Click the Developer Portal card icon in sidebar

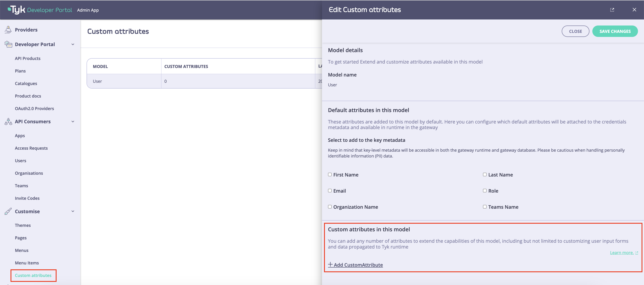pos(8,44)
